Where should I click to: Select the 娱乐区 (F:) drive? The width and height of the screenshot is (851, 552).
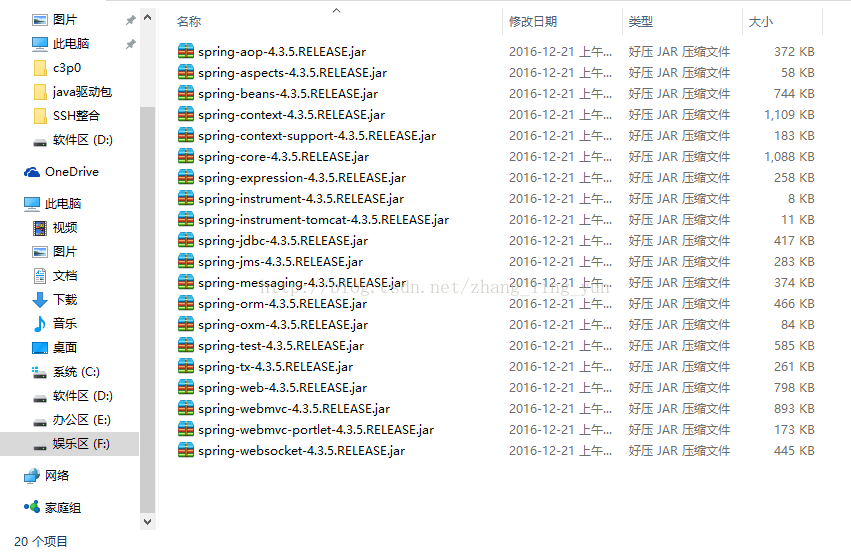(x=69, y=443)
